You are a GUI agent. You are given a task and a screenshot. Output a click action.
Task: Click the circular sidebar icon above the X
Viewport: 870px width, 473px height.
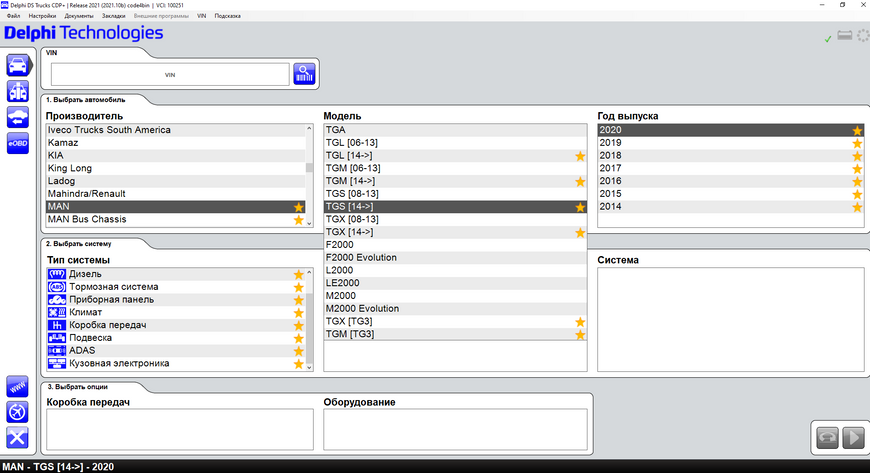(x=17, y=412)
